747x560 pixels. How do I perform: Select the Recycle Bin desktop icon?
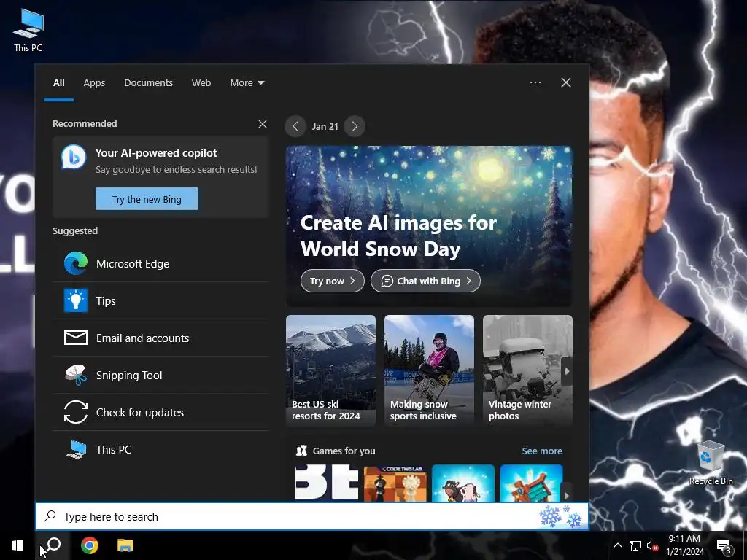[711, 463]
